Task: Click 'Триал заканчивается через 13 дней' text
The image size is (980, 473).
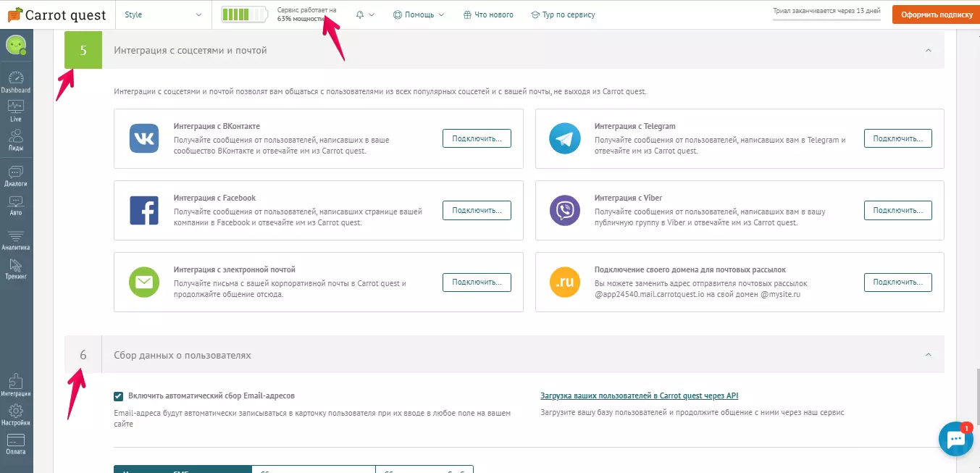Action: (828, 9)
